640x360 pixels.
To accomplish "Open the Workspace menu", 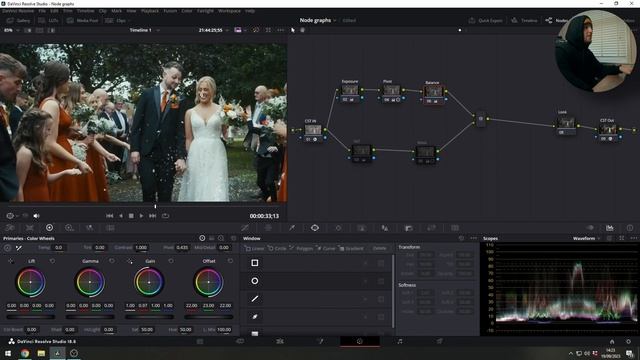I will tap(229, 11).
